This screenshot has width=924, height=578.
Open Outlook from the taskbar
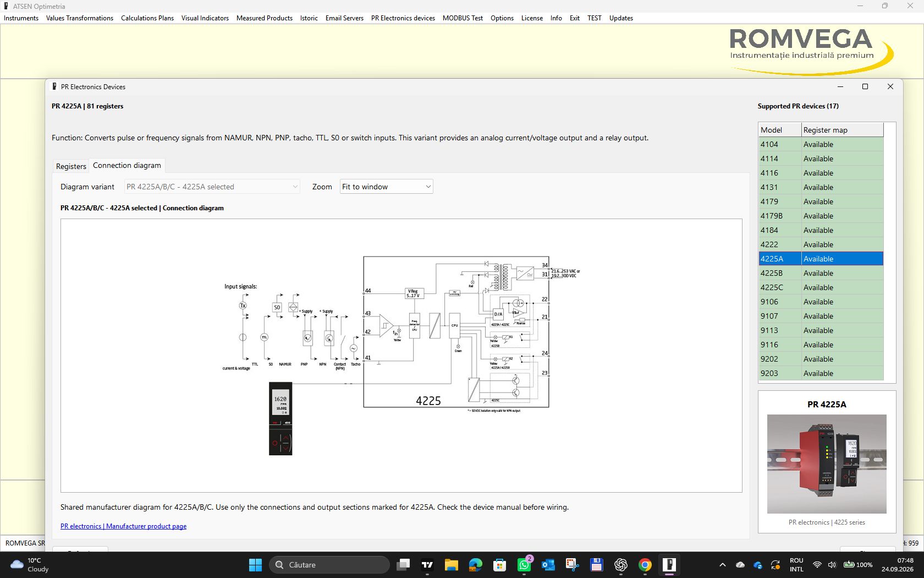click(548, 565)
